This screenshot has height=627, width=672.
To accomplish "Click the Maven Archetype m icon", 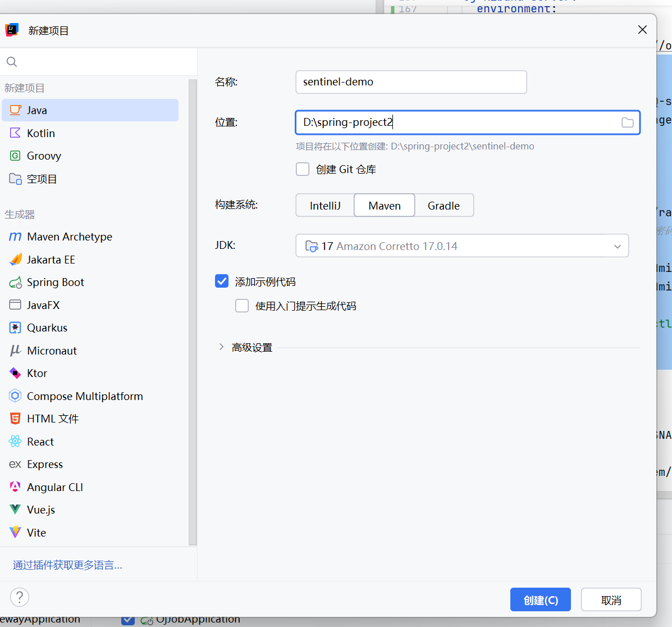I will (15, 237).
